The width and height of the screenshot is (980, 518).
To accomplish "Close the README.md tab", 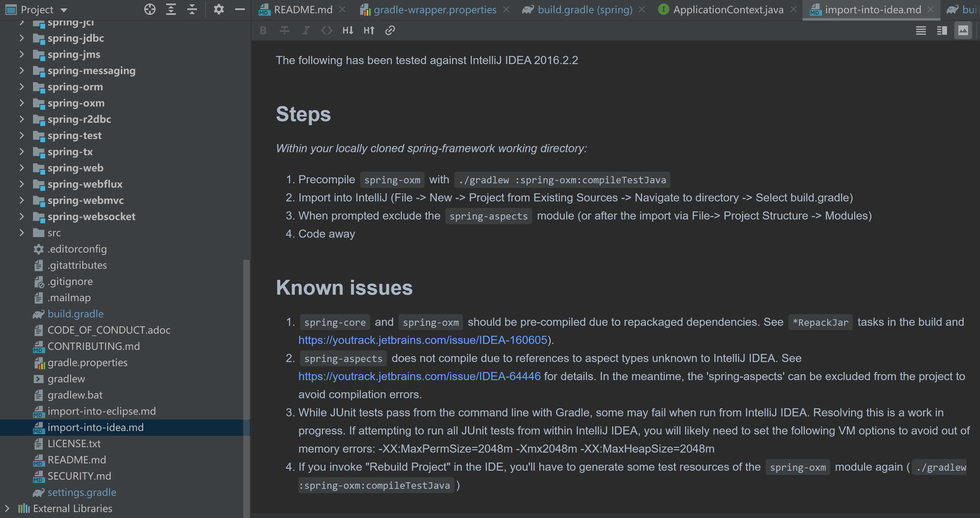I will pos(342,9).
